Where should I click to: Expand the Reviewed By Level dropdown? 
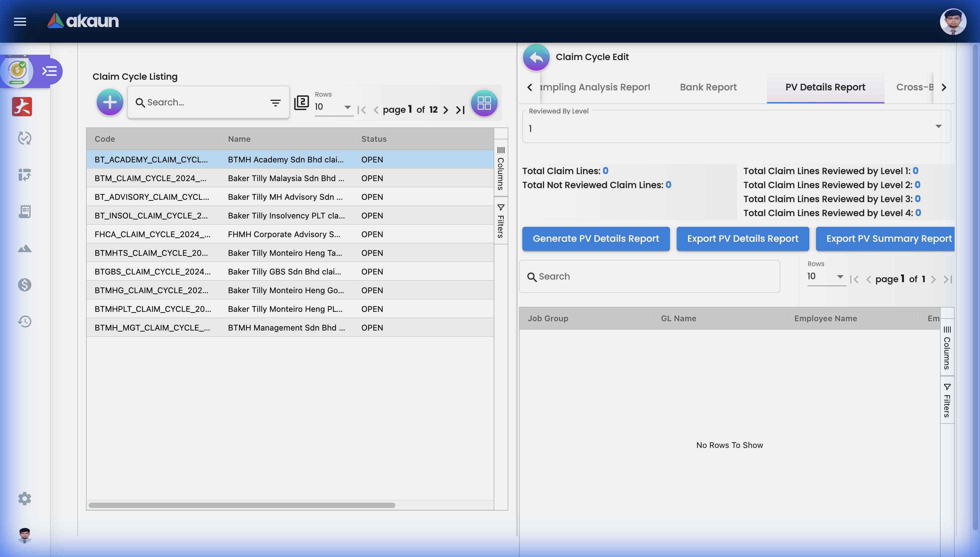coord(938,127)
